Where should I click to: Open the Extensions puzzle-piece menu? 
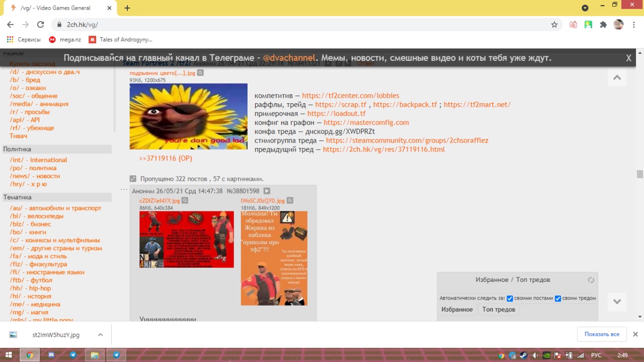pos(603,24)
